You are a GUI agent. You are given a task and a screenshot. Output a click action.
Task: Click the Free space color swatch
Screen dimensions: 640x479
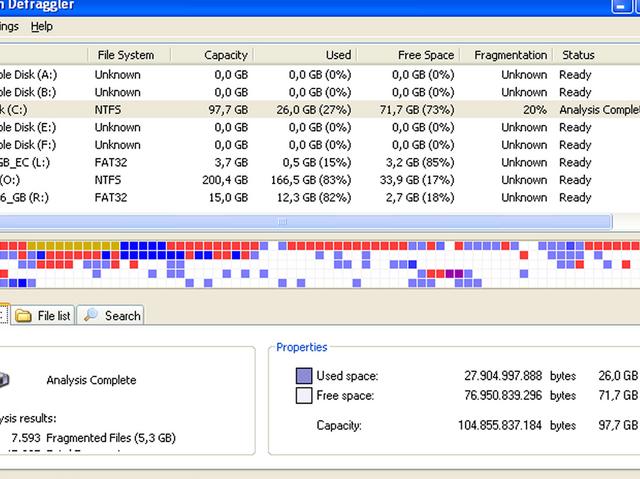click(x=304, y=395)
